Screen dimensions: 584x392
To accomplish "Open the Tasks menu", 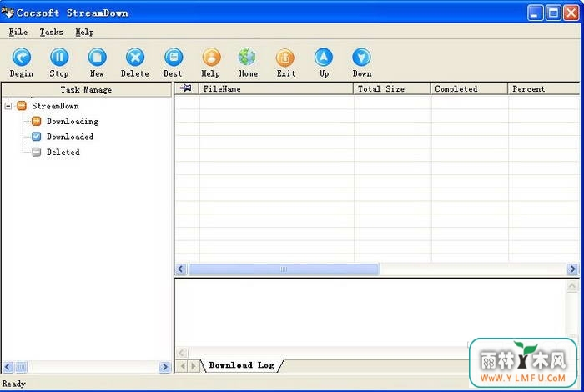I will pos(52,32).
